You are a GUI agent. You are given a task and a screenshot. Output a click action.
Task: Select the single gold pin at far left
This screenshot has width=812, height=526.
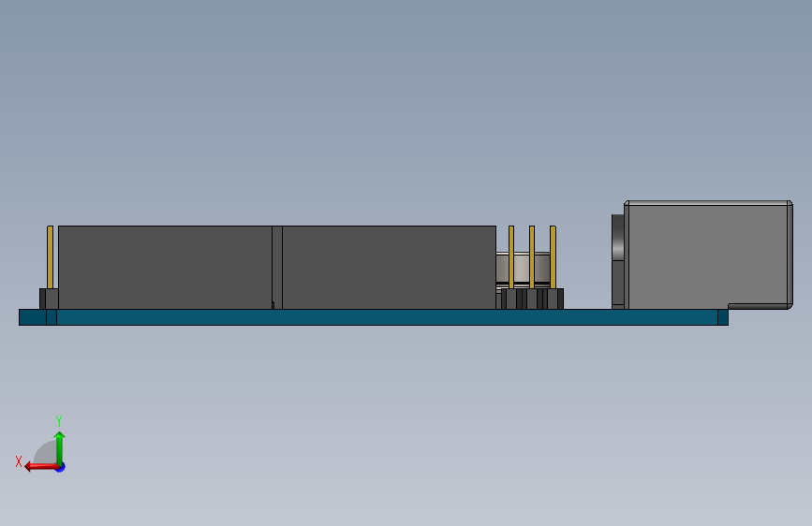(x=51, y=256)
